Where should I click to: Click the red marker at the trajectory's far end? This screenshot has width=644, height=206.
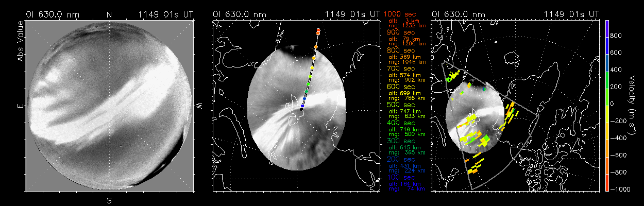[x=319, y=30]
